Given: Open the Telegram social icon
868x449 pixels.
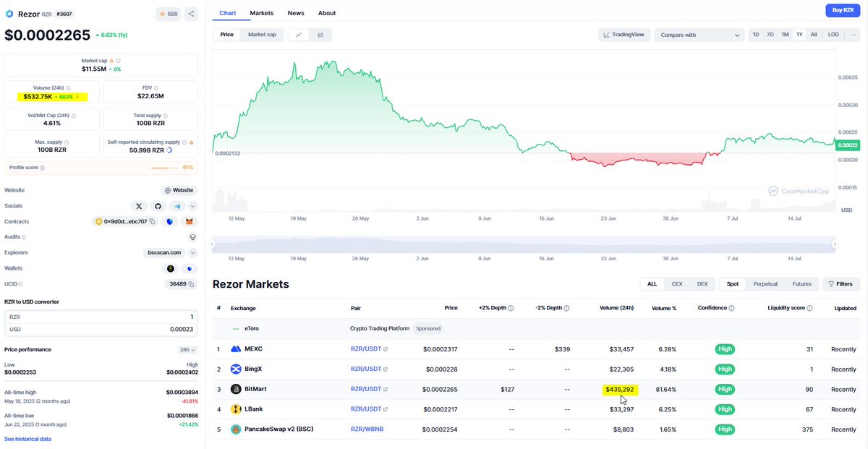Looking at the screenshot, I should pos(176,206).
